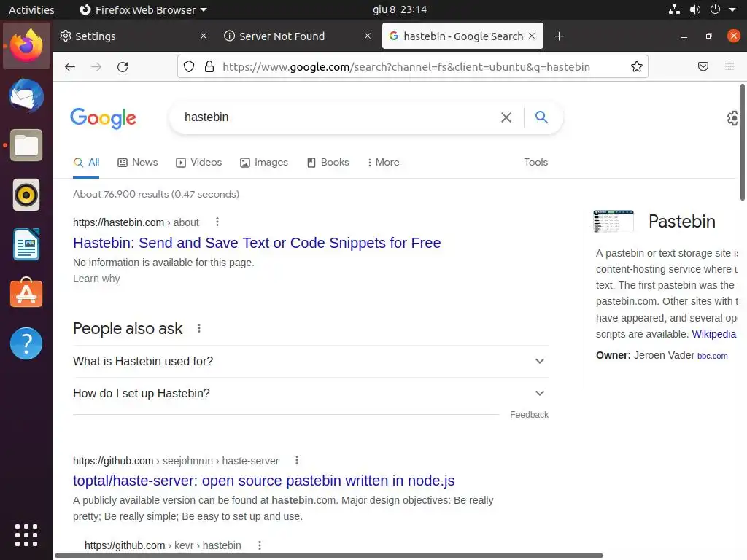Viewport: 747px width, 560px height.
Task: Reload the current page
Action: tap(123, 66)
